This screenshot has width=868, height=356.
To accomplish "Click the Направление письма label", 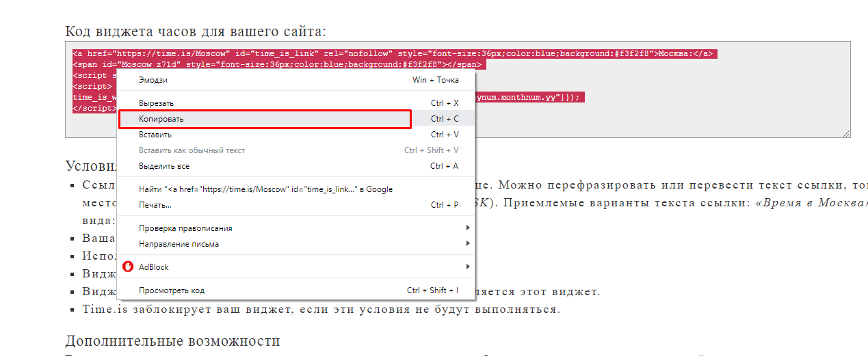I will (x=179, y=244).
